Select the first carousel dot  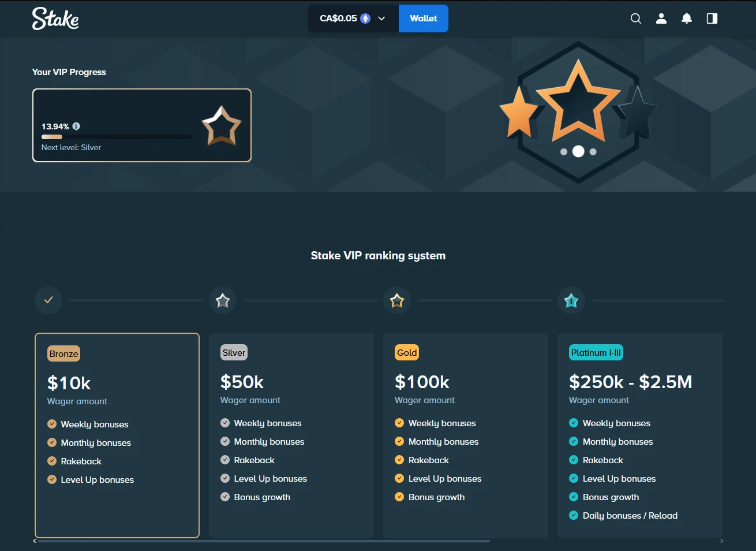(x=564, y=152)
